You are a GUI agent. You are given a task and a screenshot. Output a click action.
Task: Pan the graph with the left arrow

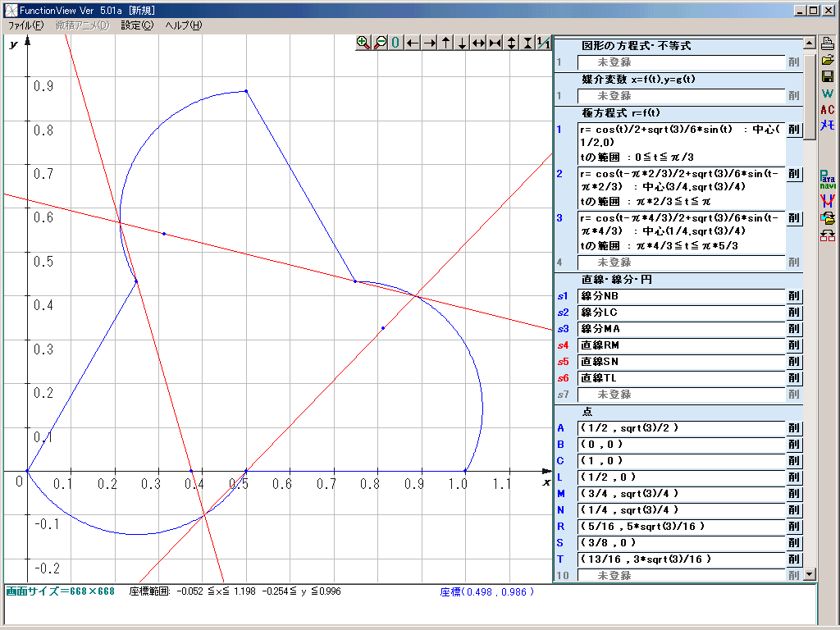point(412,43)
